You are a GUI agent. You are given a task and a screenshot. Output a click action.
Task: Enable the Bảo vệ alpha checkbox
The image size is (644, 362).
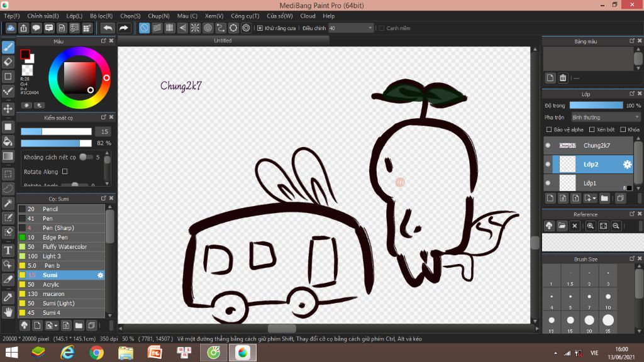tap(548, 129)
